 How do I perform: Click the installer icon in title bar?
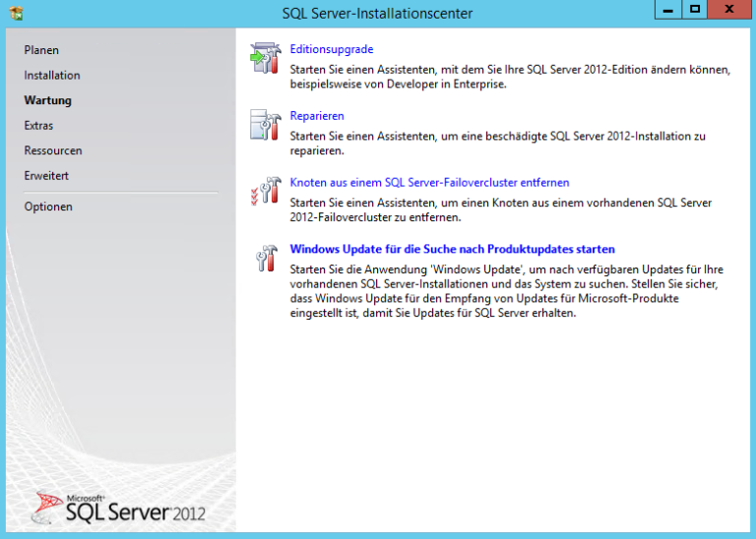tap(16, 13)
